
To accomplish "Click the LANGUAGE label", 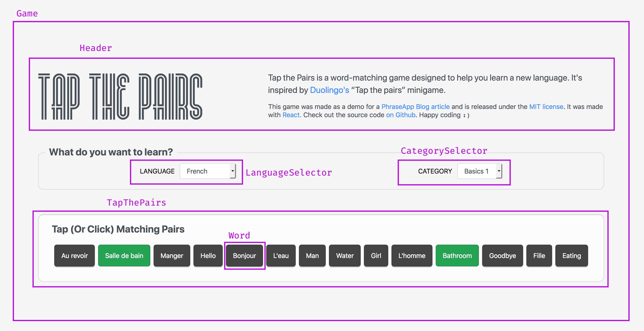I will (157, 171).
